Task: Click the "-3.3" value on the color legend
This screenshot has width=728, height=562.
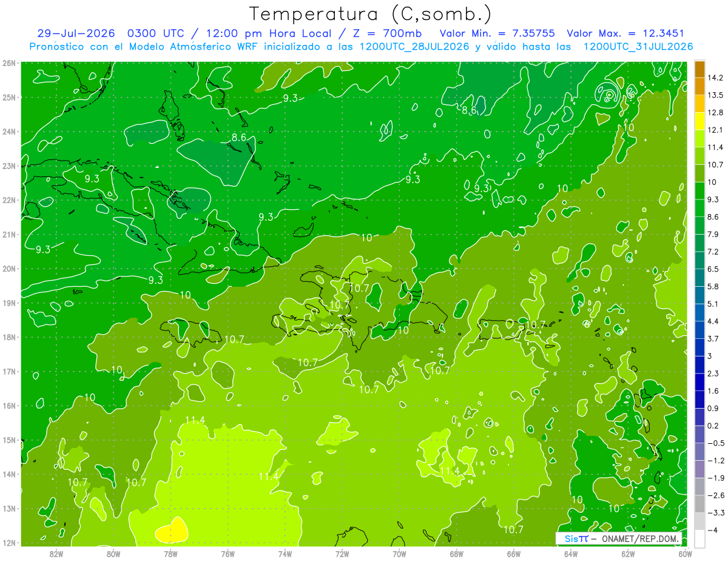Action: tap(716, 513)
